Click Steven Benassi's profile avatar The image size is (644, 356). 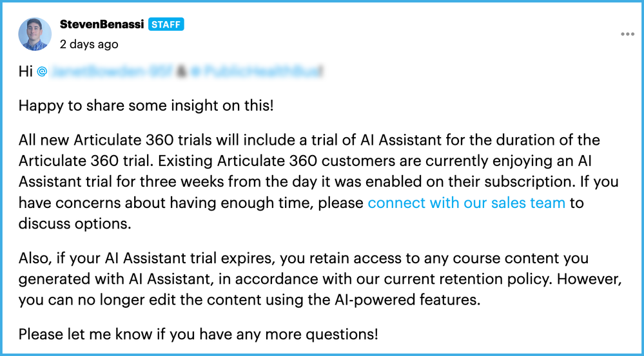pos(35,34)
